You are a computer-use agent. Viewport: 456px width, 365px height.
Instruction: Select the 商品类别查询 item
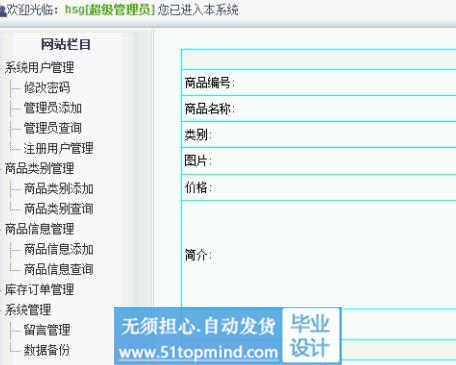point(58,209)
